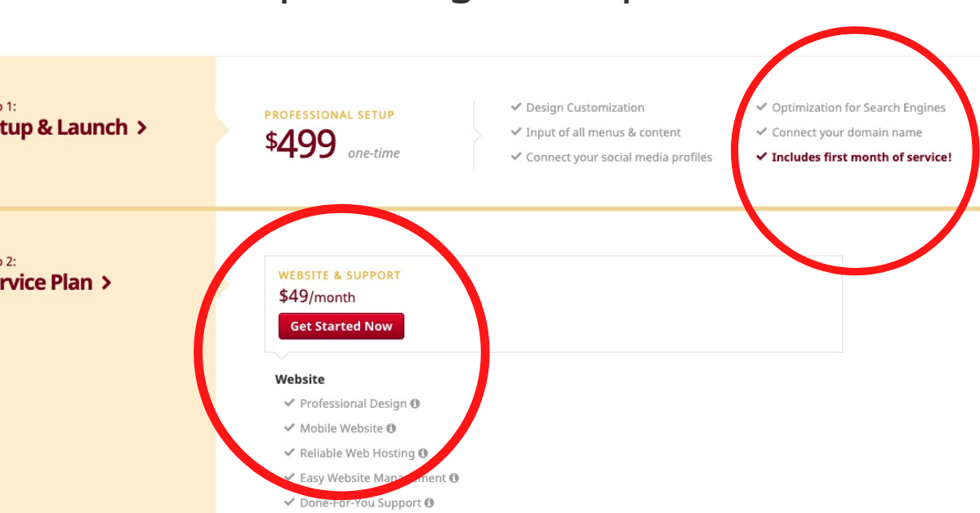
Task: Click checkmark next to Design Customization
Action: (516, 107)
